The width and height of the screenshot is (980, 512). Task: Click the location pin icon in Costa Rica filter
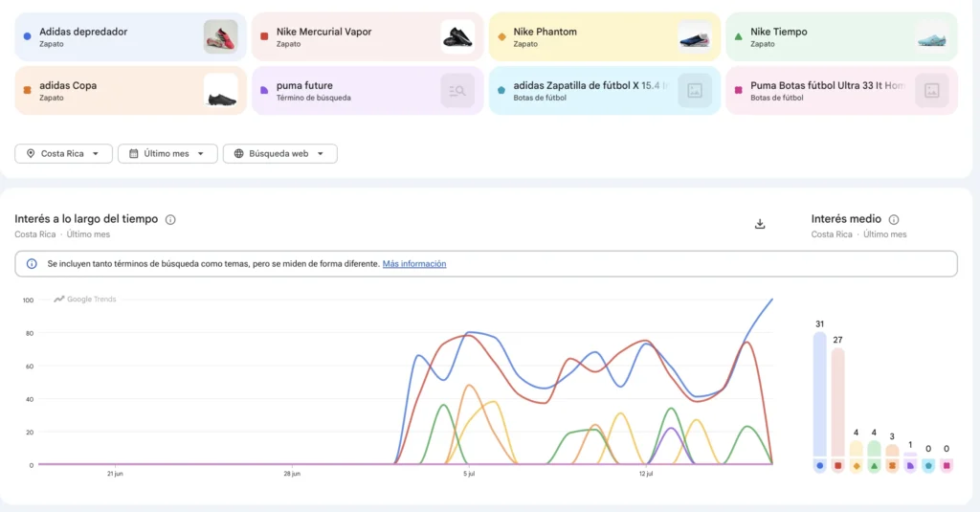pyautogui.click(x=30, y=153)
